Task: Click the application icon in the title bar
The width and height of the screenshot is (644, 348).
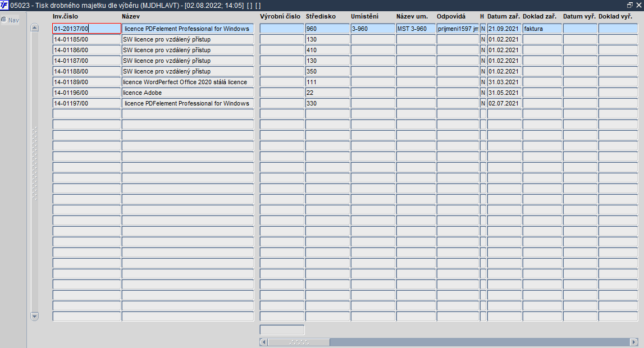Action: [x=4, y=6]
